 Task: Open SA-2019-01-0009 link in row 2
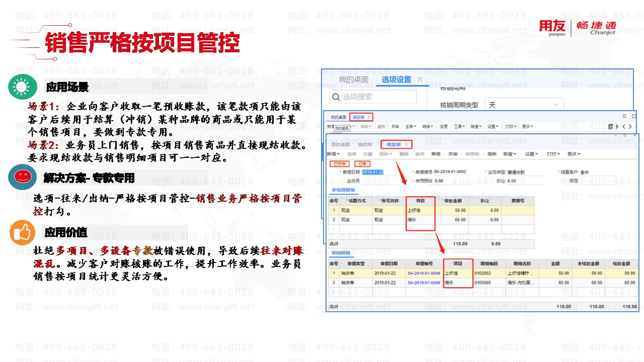[424, 283]
